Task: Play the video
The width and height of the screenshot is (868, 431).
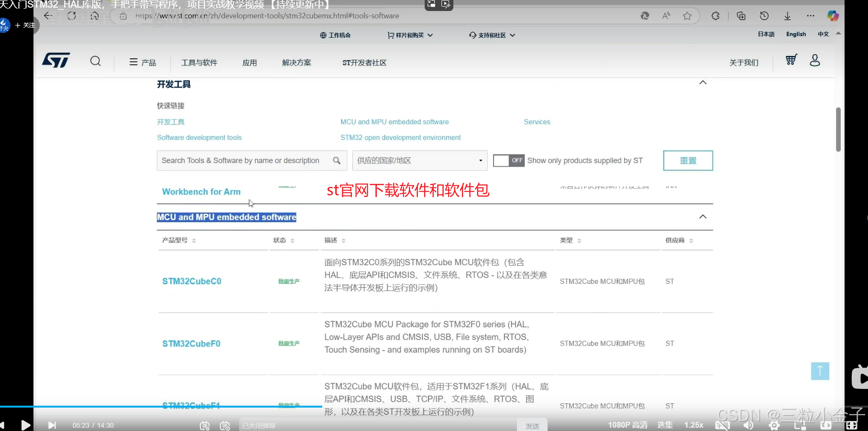Action: pos(26,425)
